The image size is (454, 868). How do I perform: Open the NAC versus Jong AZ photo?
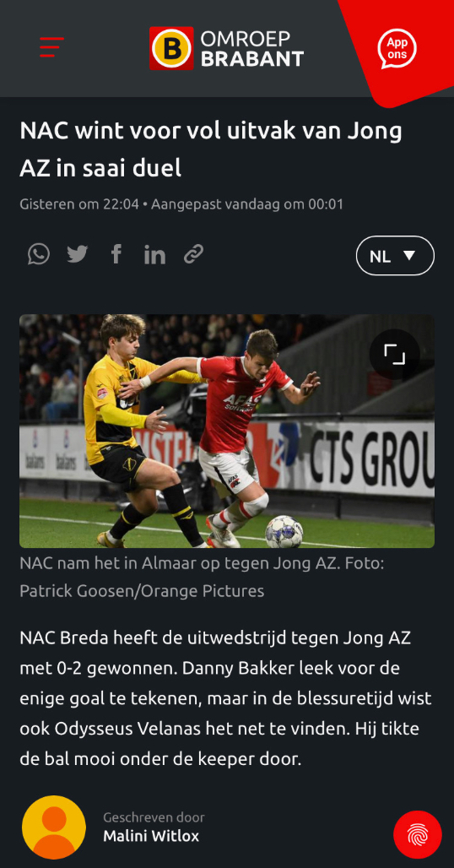click(x=227, y=431)
